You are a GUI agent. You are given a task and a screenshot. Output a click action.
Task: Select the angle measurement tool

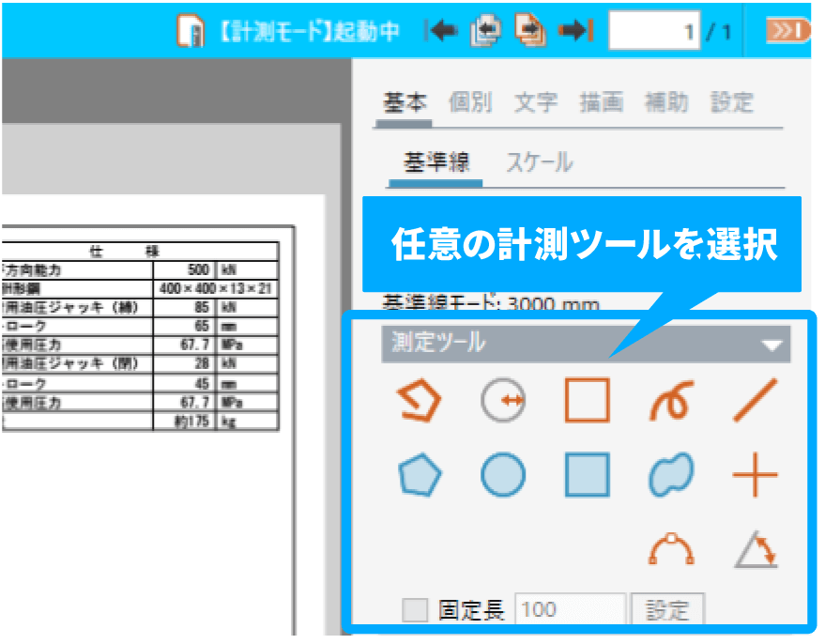756,550
